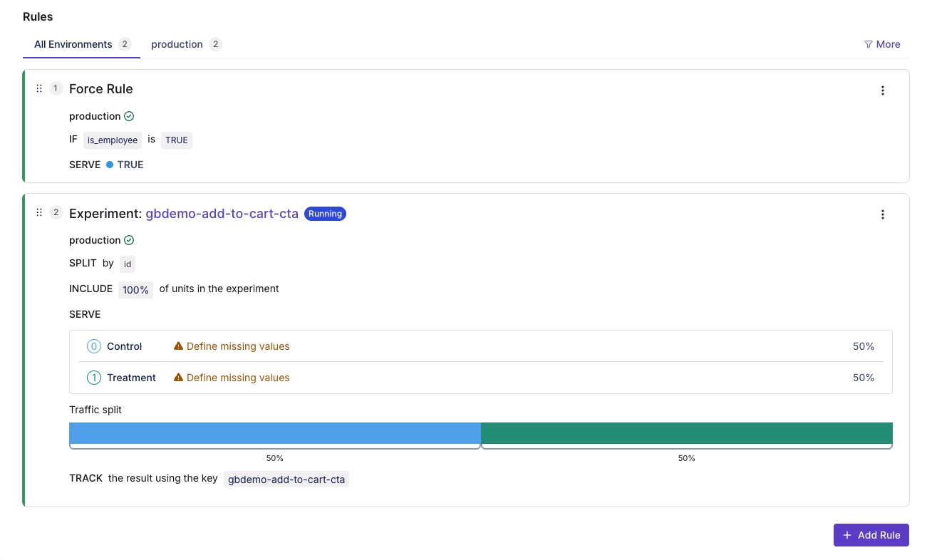
Task: Click the TRUE condition value chip
Action: [177, 140]
